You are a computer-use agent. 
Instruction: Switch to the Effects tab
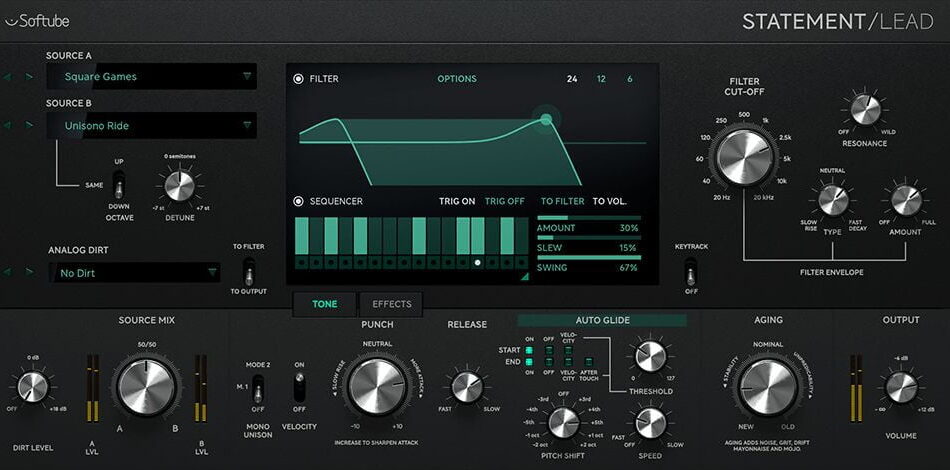391,304
